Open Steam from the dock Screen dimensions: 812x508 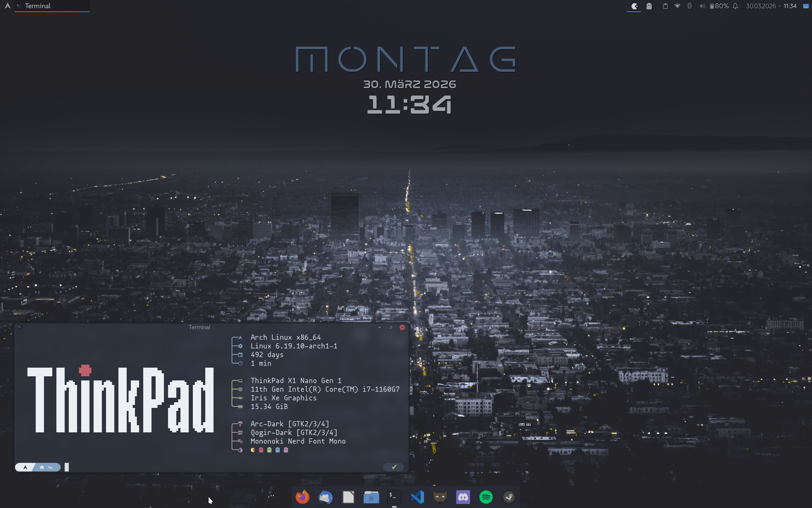509,497
